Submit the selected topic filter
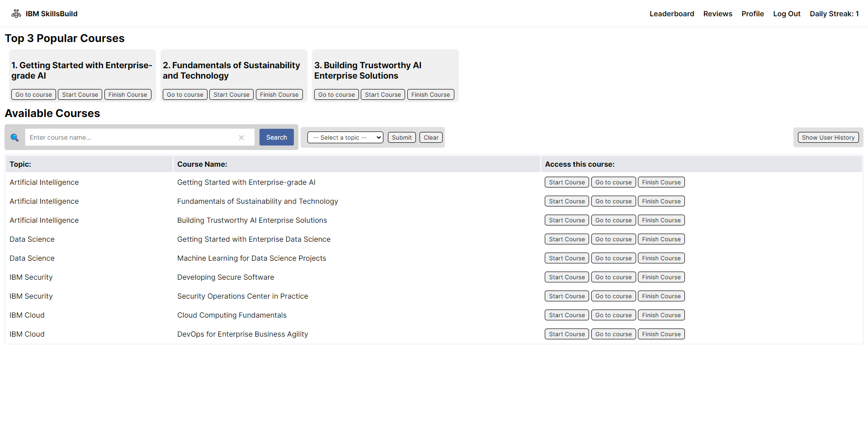Image resolution: width=868 pixels, height=427 pixels. [402, 137]
